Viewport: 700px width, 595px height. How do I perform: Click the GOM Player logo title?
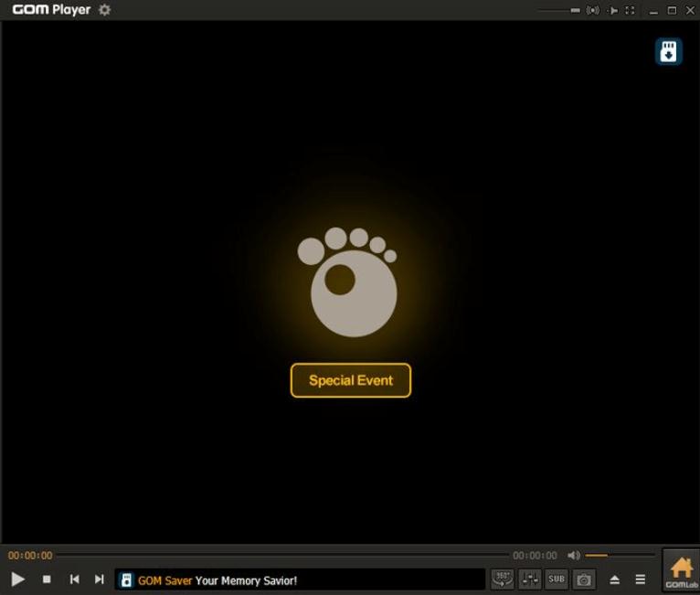tap(51, 10)
